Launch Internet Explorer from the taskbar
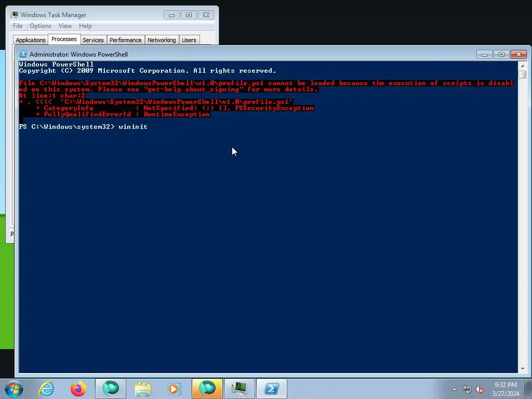This screenshot has width=532, height=399. 46,389
